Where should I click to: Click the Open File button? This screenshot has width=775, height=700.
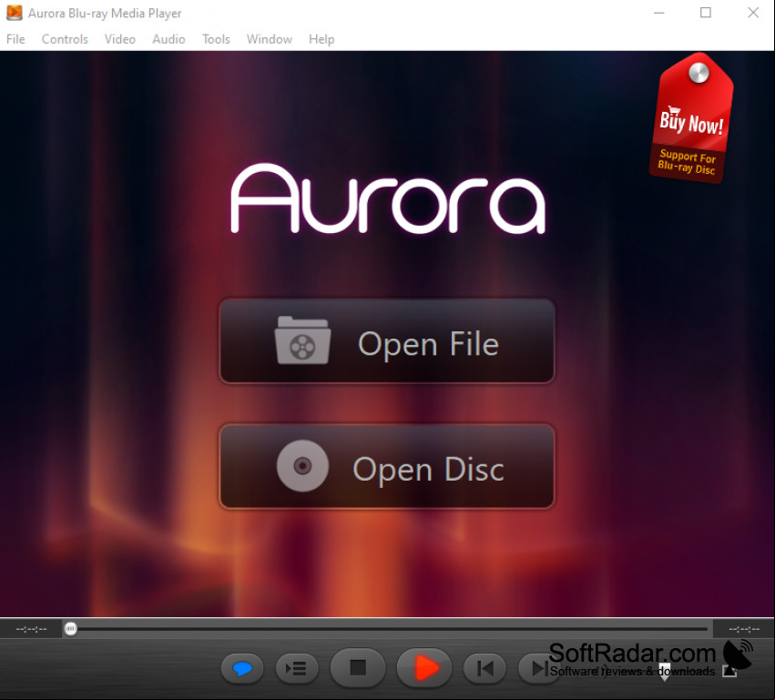tap(387, 341)
